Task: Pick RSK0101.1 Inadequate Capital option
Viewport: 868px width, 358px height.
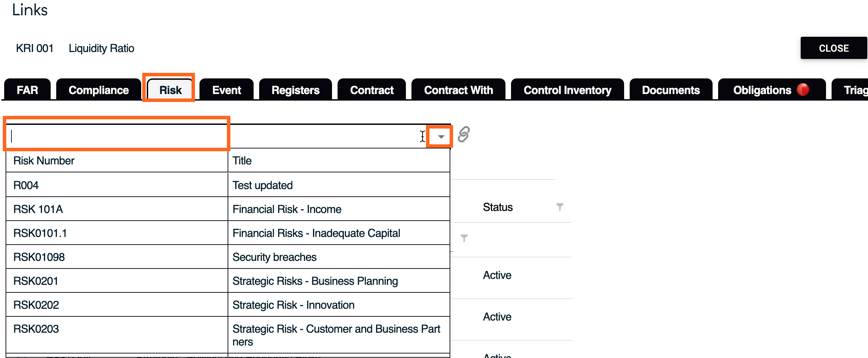Action: tap(228, 233)
